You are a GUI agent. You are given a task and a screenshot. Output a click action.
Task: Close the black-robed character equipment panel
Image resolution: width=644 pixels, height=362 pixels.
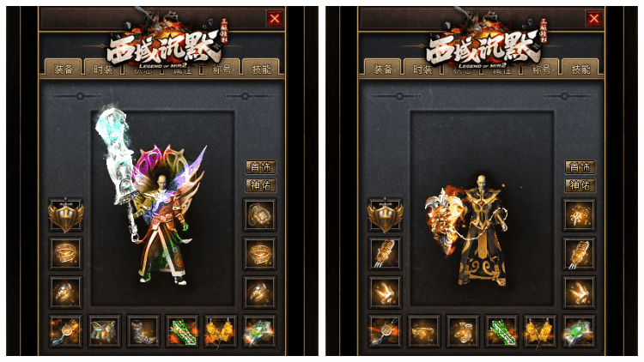click(x=593, y=19)
